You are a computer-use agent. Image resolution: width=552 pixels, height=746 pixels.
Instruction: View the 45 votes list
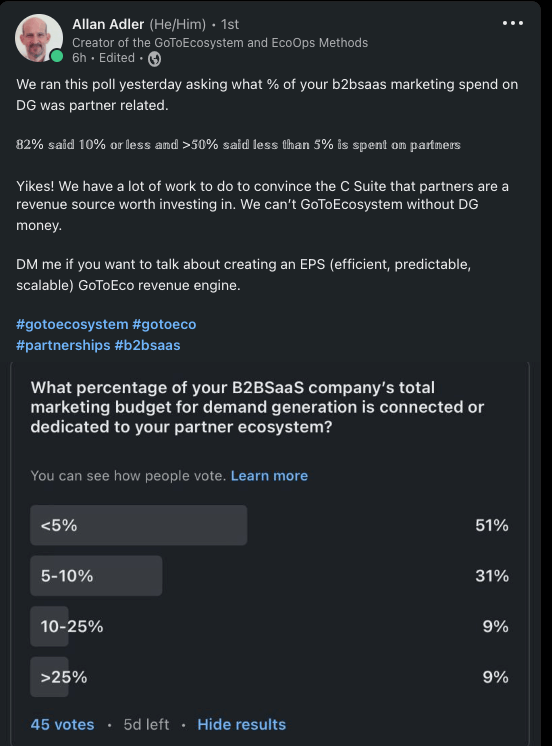click(62, 725)
